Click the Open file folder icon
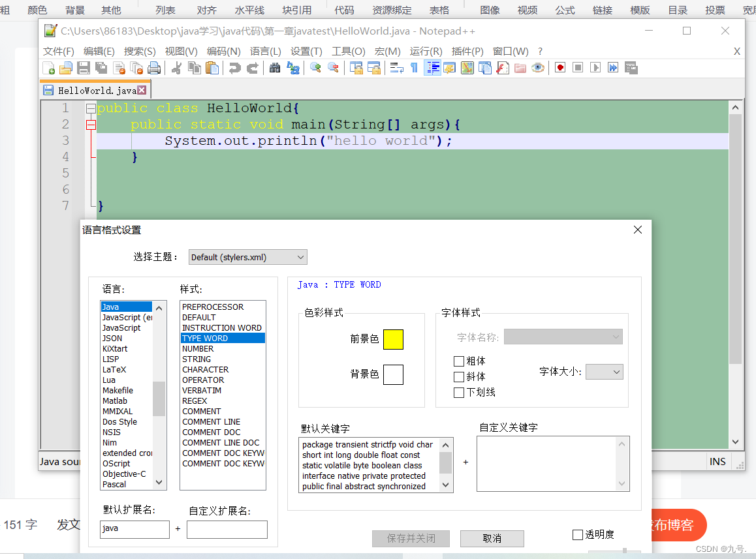Viewport: 756px width, 559px height. 66,68
